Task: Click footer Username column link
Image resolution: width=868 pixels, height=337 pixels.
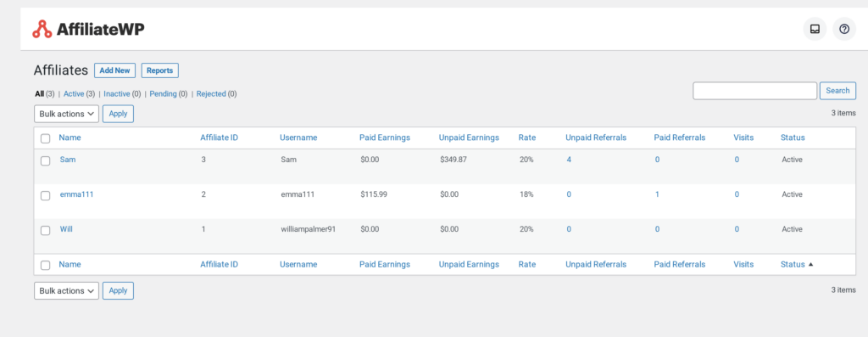Action: [298, 264]
